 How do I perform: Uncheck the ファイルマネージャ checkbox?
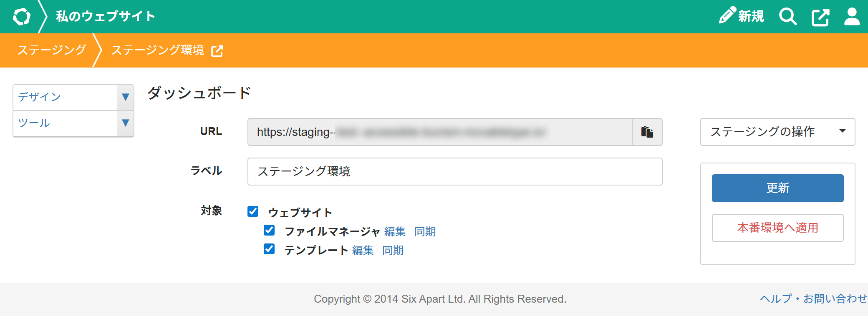pos(269,230)
